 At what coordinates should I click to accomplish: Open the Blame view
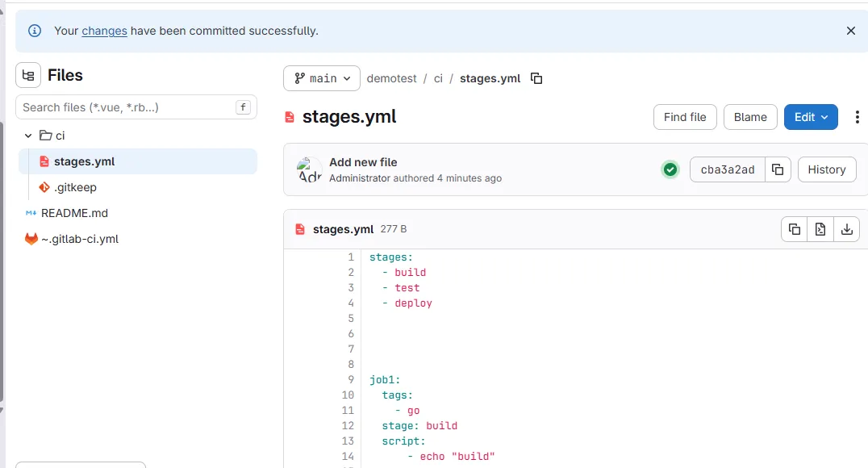click(x=750, y=117)
